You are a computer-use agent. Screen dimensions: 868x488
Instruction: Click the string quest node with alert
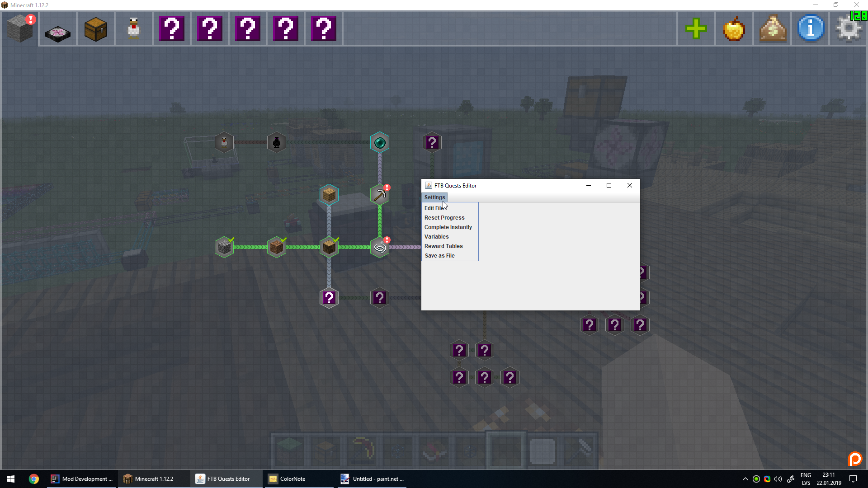click(x=380, y=247)
